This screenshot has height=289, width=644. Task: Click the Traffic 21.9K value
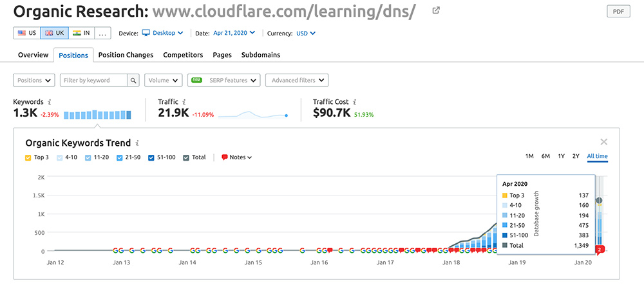(x=174, y=113)
